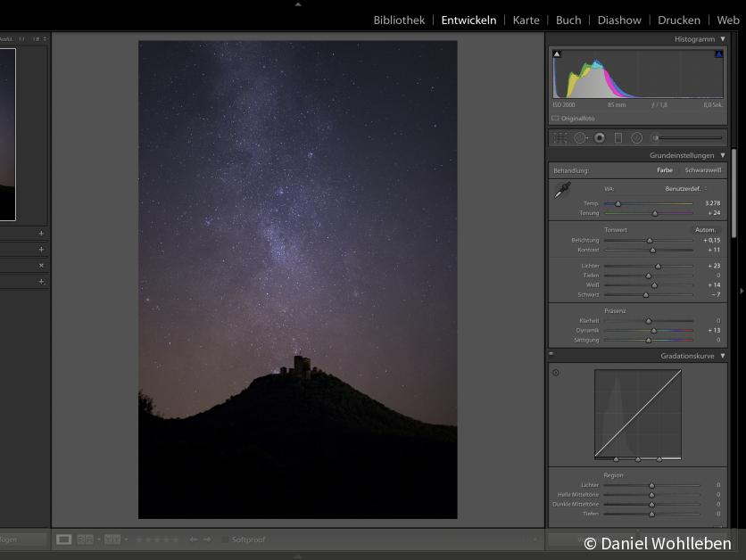This screenshot has height=560, width=746.
Task: Open the navigator zoom level menu
Action: pos(46,39)
